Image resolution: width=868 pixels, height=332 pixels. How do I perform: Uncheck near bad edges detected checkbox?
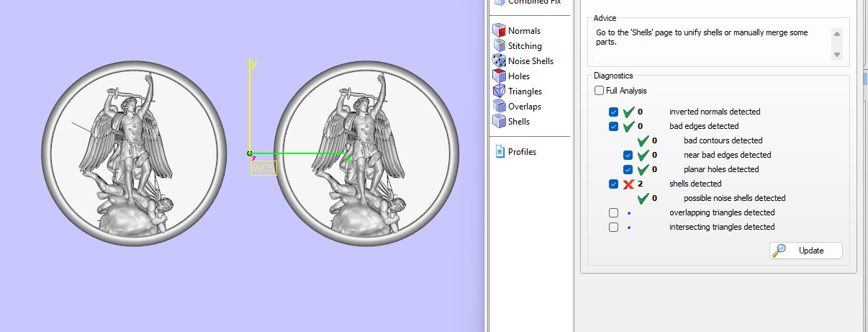click(x=628, y=155)
